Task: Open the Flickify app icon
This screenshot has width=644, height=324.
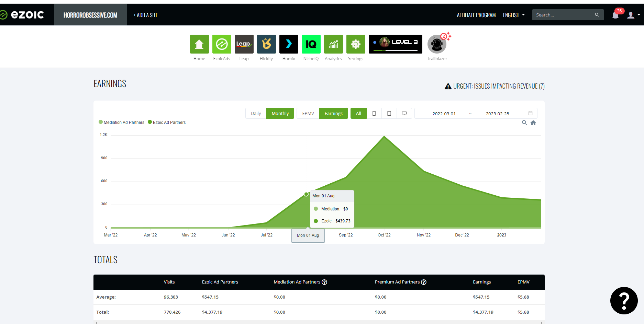Action: (266, 44)
